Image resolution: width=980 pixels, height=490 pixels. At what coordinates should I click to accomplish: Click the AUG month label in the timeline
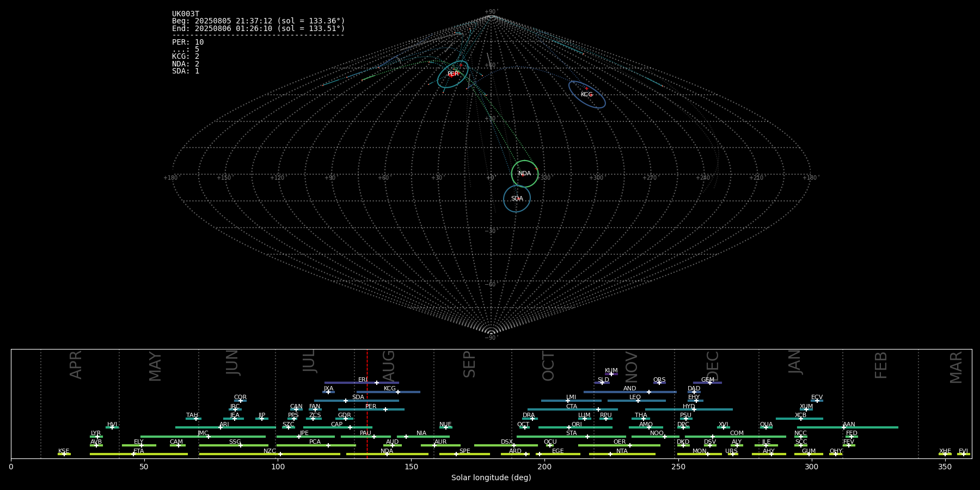pos(389,366)
